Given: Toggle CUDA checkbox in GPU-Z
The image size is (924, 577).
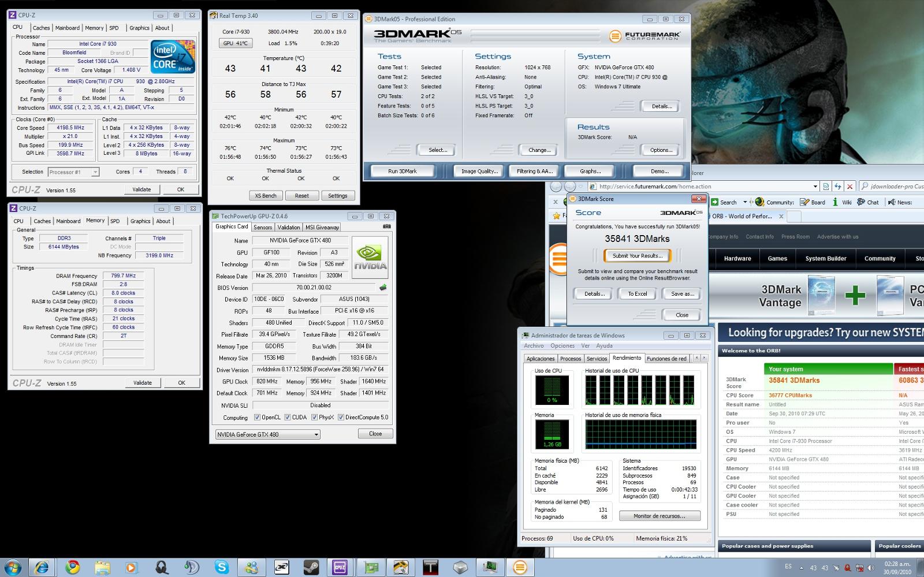Looking at the screenshot, I should pos(288,417).
